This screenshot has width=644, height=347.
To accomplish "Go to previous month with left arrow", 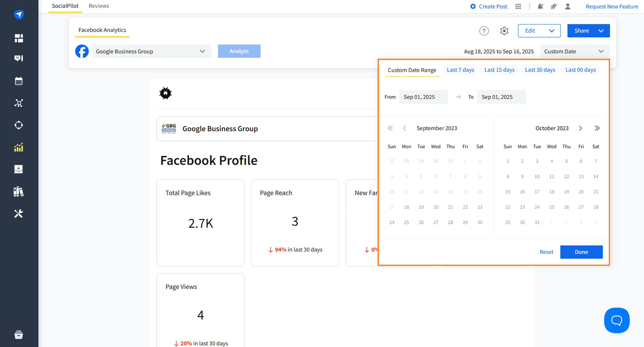I will coord(404,128).
